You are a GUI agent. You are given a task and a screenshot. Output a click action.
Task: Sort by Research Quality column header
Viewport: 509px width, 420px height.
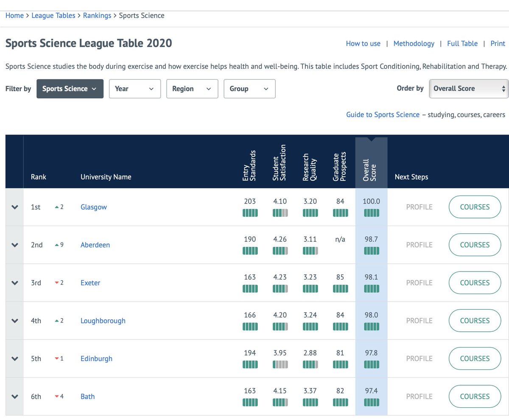(310, 168)
